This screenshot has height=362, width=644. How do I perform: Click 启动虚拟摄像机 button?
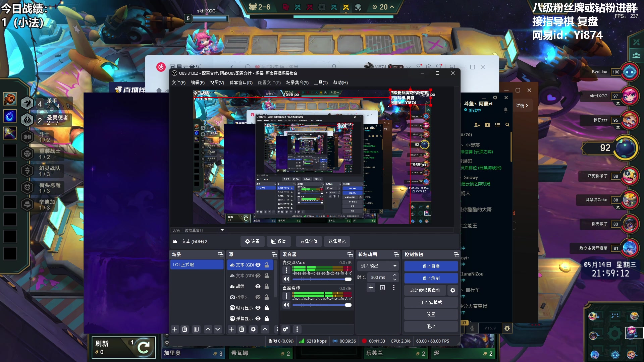425,290
